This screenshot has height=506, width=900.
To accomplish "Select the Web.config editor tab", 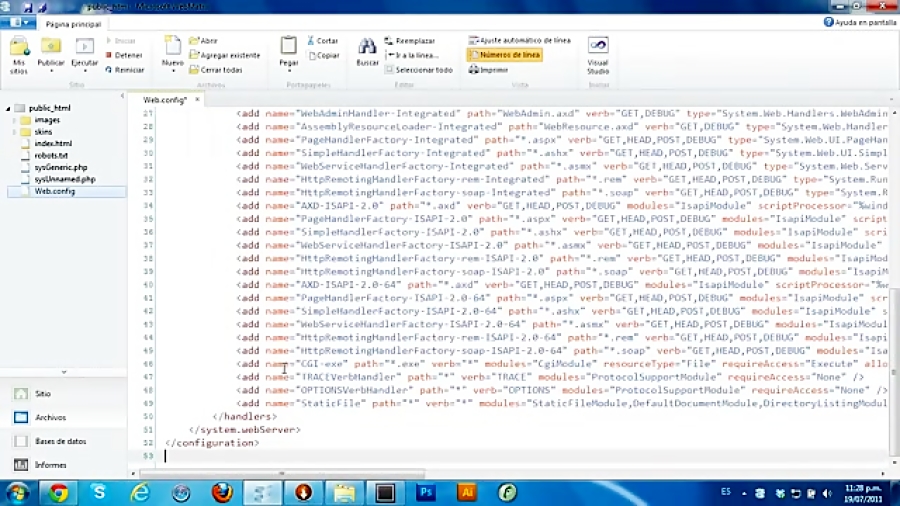I will (x=165, y=100).
